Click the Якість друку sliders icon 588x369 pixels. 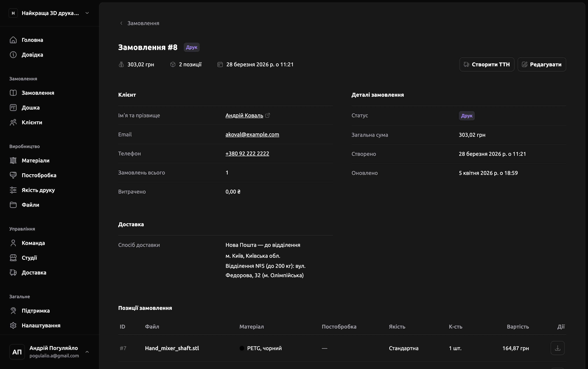(x=13, y=190)
